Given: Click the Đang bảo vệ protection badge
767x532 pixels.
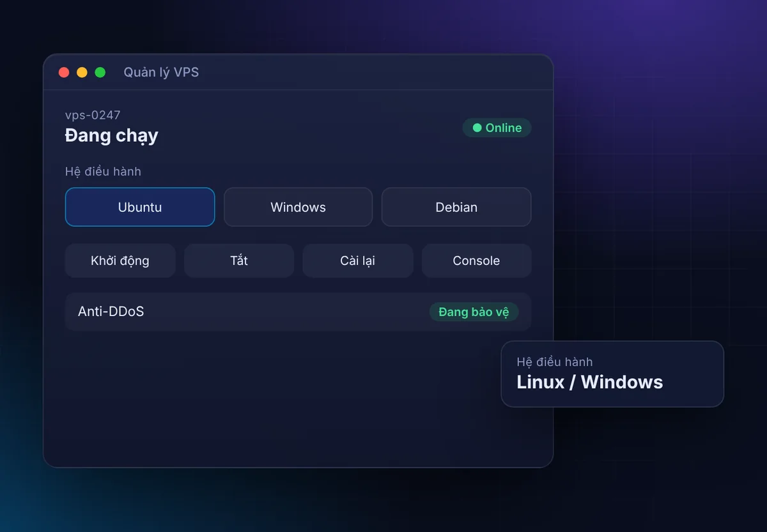Looking at the screenshot, I should pyautogui.click(x=474, y=312).
